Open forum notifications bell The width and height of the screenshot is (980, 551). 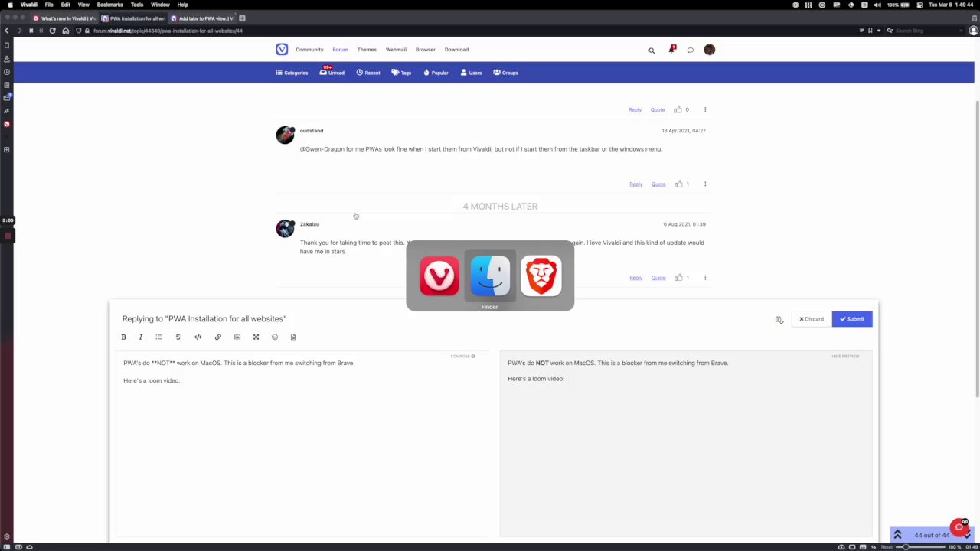tap(671, 50)
